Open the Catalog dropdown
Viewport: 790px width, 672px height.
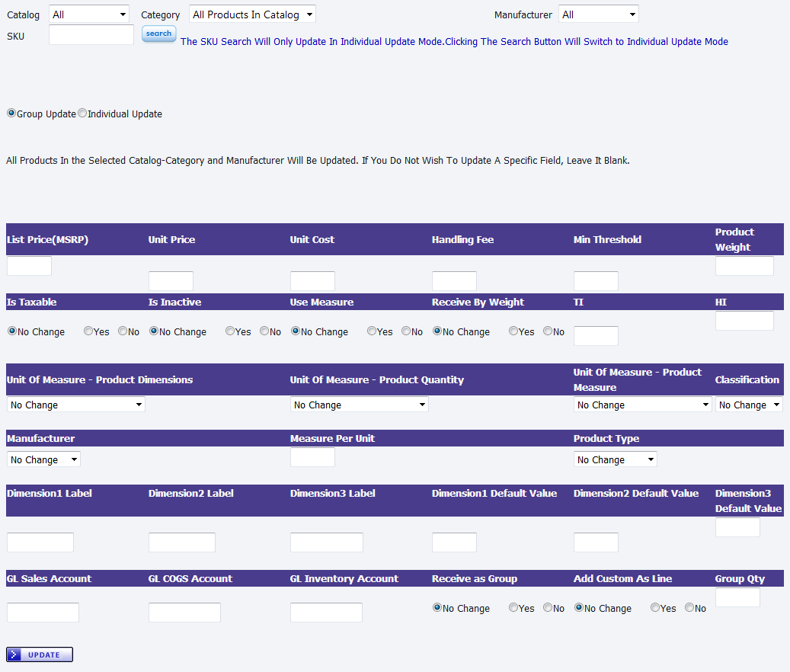tap(89, 14)
